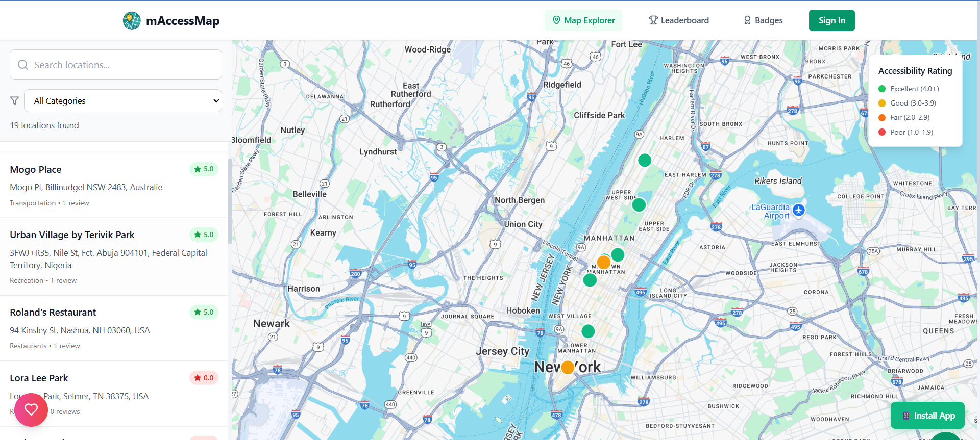Click the Leaderboard trophy icon
The width and height of the screenshot is (980, 440).
click(653, 20)
